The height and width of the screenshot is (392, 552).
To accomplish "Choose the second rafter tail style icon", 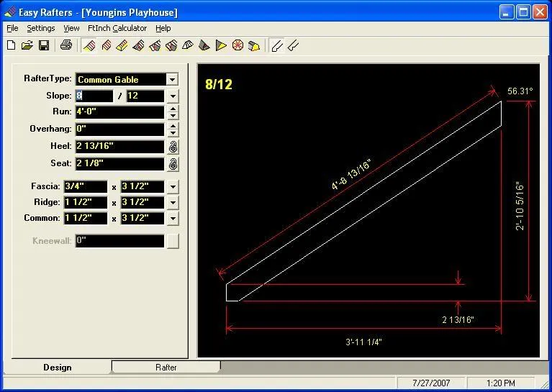I will pyautogui.click(x=293, y=45).
